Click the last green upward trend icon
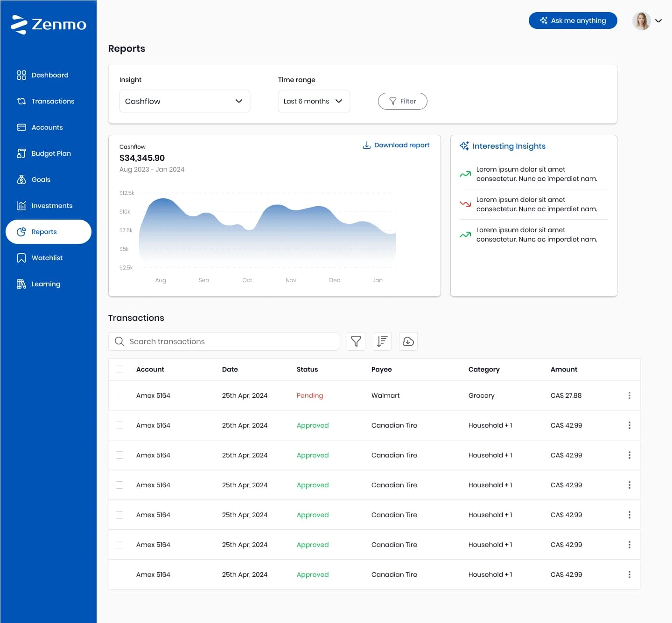This screenshot has width=672, height=623. click(x=465, y=235)
